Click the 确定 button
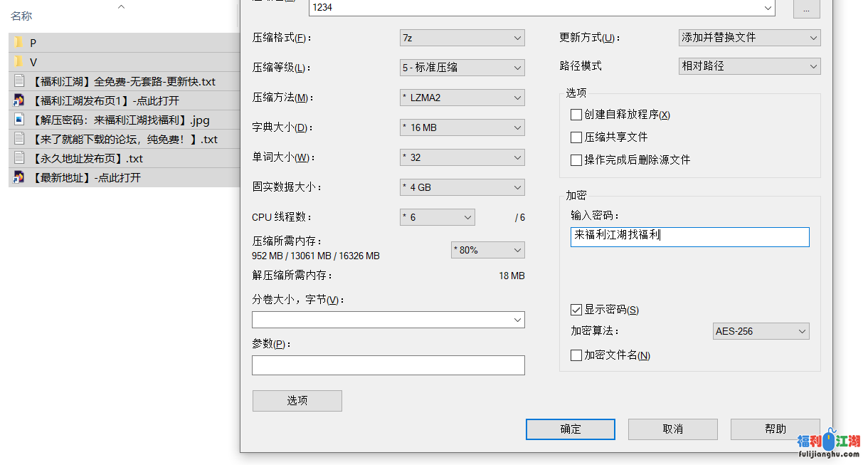 pyautogui.click(x=570, y=429)
